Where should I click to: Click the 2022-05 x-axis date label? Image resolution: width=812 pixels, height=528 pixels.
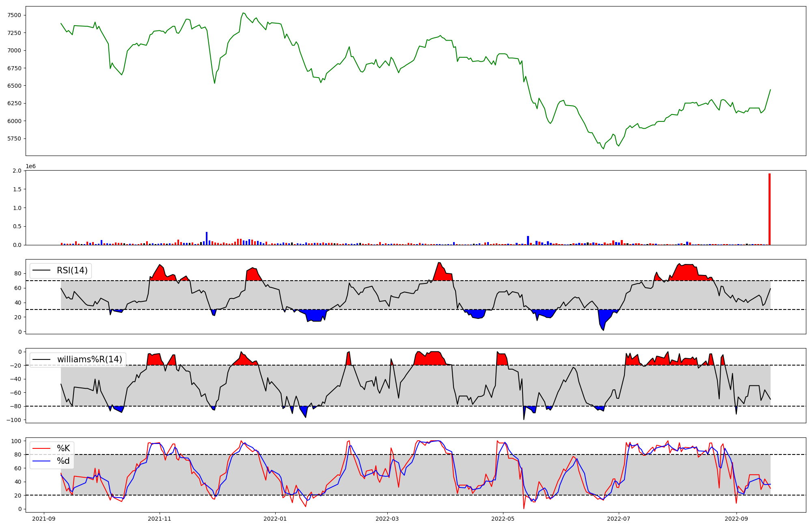pos(503,519)
